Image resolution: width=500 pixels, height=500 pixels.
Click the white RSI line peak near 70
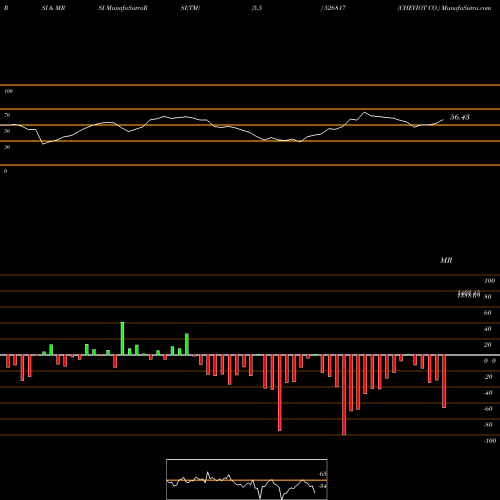click(x=364, y=112)
